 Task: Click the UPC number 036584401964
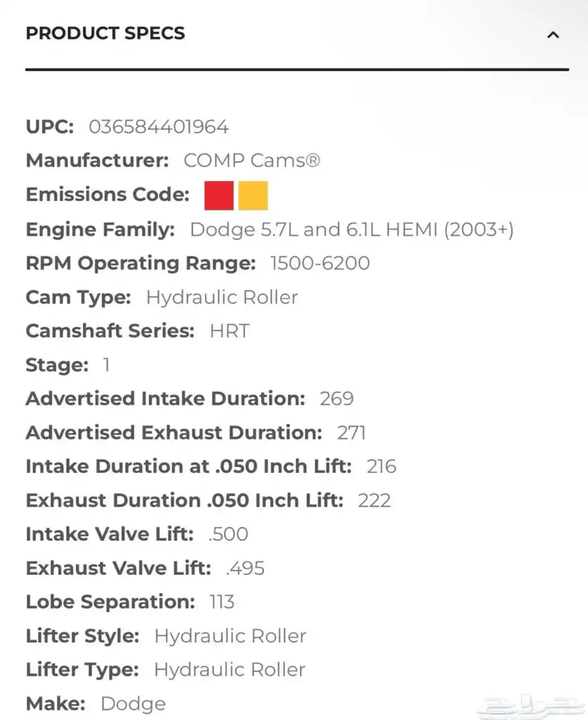pyautogui.click(x=159, y=127)
